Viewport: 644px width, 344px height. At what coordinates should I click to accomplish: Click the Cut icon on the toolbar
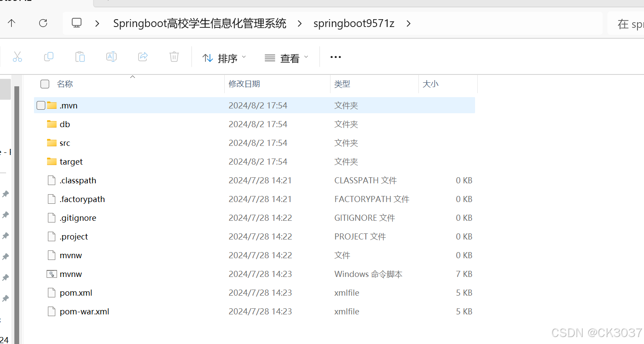point(17,57)
